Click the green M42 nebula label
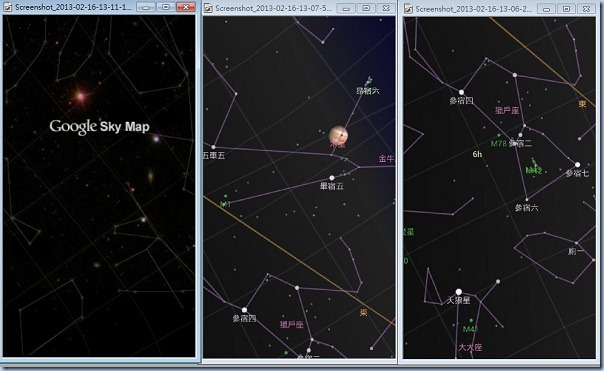Viewport: 604px width, 371px height. (x=534, y=170)
